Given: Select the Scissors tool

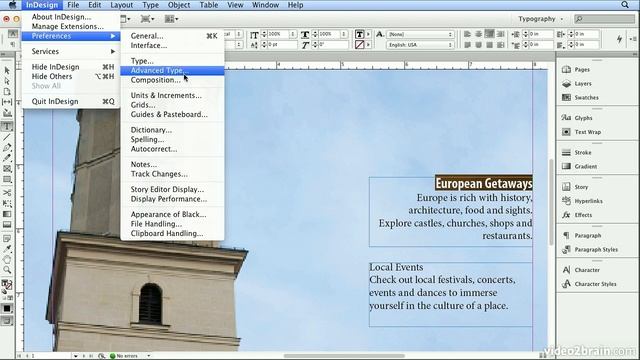Looking at the screenshot, I should 7,192.
